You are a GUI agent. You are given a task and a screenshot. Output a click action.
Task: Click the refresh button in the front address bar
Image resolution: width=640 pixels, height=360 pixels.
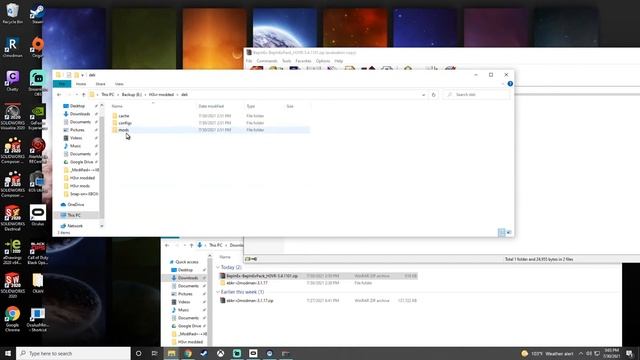433,95
